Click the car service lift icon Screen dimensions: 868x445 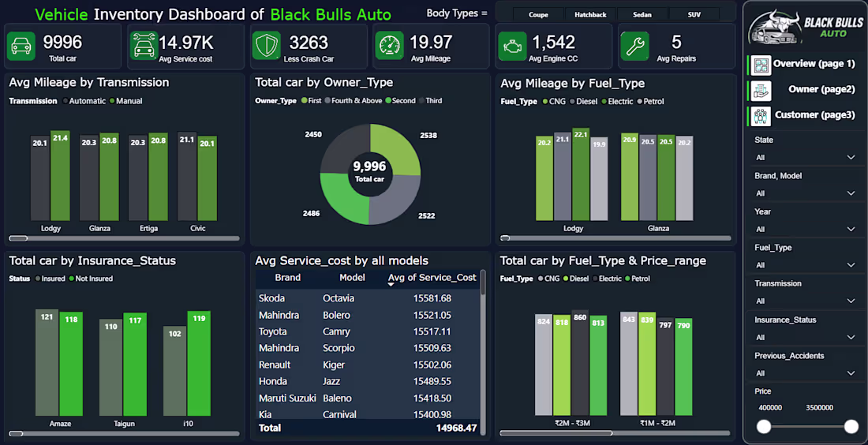(x=144, y=46)
